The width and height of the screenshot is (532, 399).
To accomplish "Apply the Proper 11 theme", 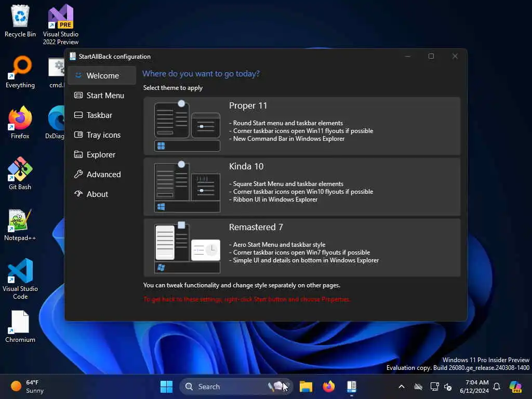I will coord(302,126).
